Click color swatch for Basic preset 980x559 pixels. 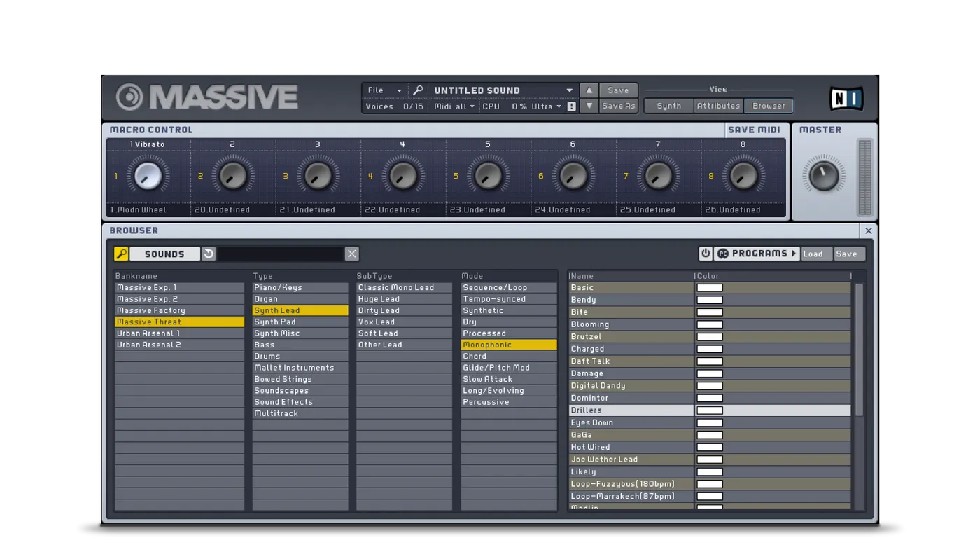coord(710,288)
